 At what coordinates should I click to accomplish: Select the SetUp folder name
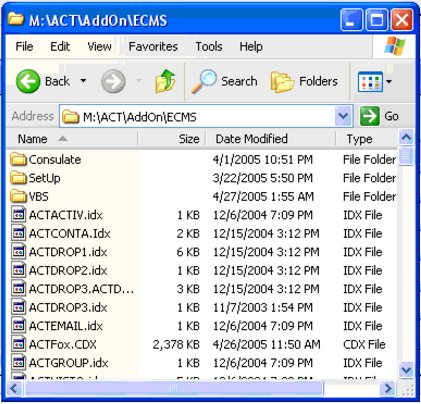[x=44, y=178]
